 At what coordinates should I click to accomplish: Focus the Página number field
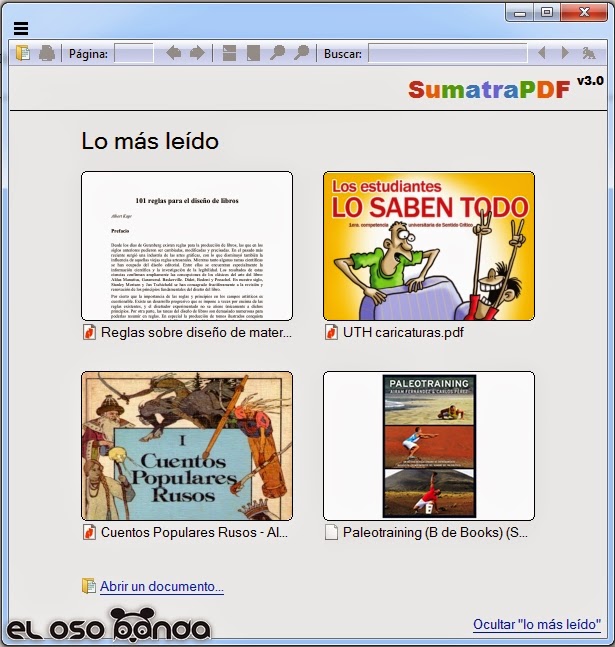click(x=133, y=54)
